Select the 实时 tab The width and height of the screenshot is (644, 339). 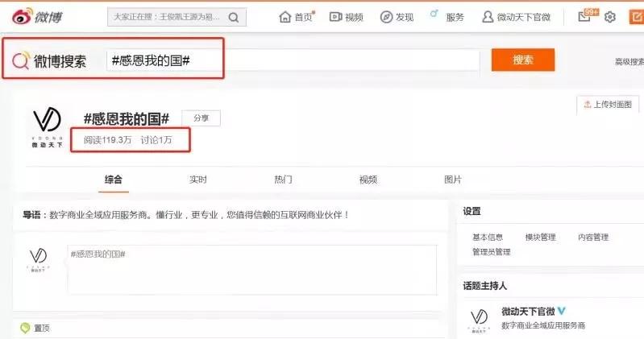[x=198, y=180]
